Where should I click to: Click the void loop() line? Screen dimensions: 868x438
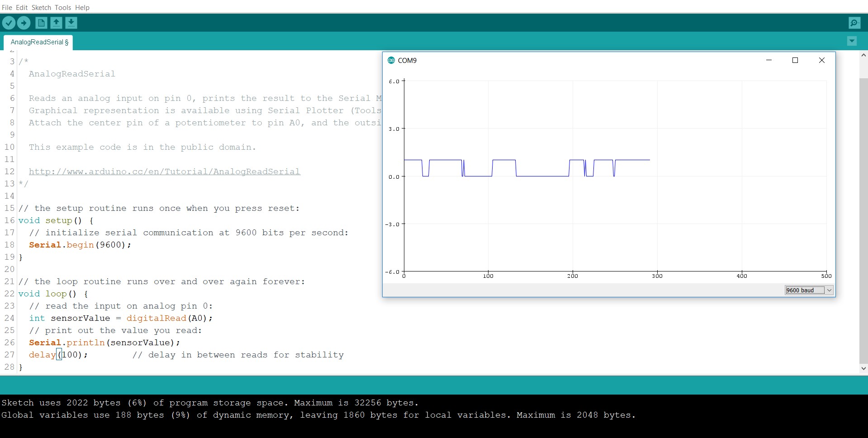(53, 294)
